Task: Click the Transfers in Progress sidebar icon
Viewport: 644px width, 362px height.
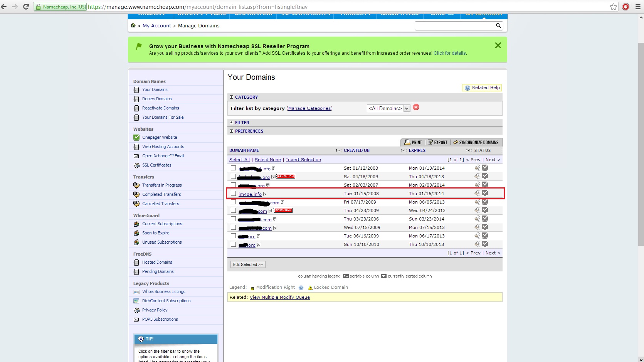Action: pyautogui.click(x=136, y=185)
